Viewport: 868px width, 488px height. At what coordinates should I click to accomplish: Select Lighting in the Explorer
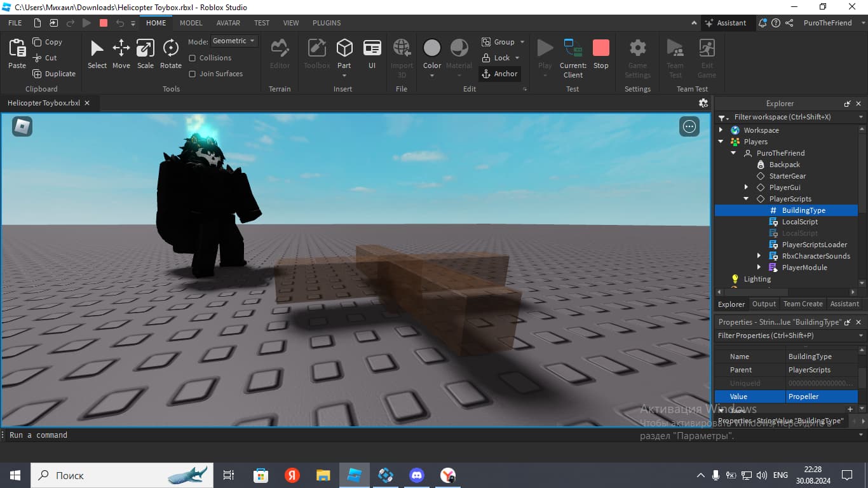click(757, 279)
